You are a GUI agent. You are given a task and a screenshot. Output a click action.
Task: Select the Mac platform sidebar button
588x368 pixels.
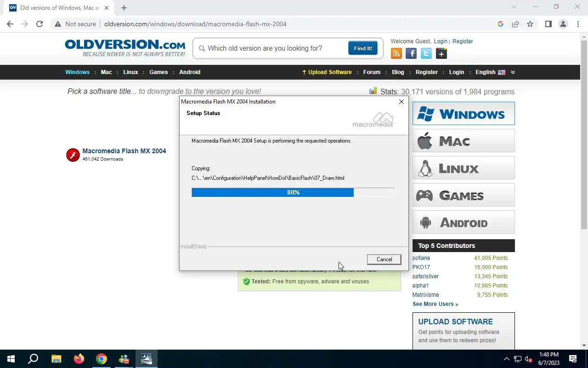point(464,141)
